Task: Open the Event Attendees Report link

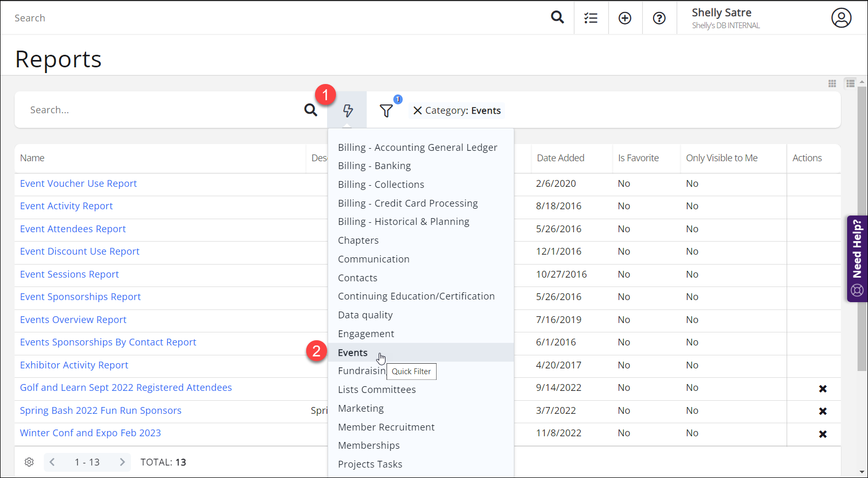Action: (x=73, y=229)
